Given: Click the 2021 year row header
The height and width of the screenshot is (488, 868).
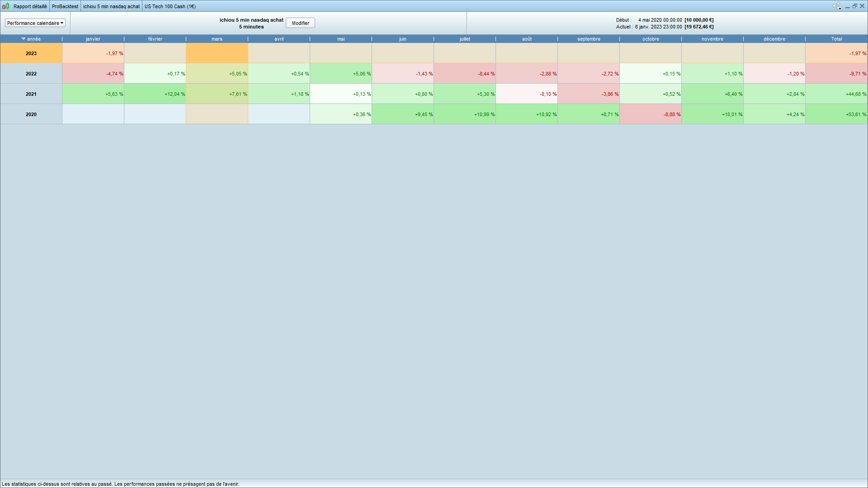Looking at the screenshot, I should point(31,94).
